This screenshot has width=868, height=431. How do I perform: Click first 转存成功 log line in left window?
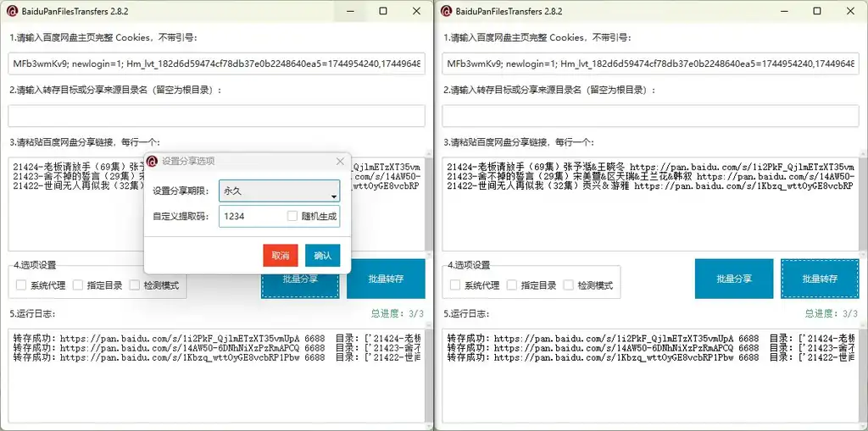(x=216, y=338)
